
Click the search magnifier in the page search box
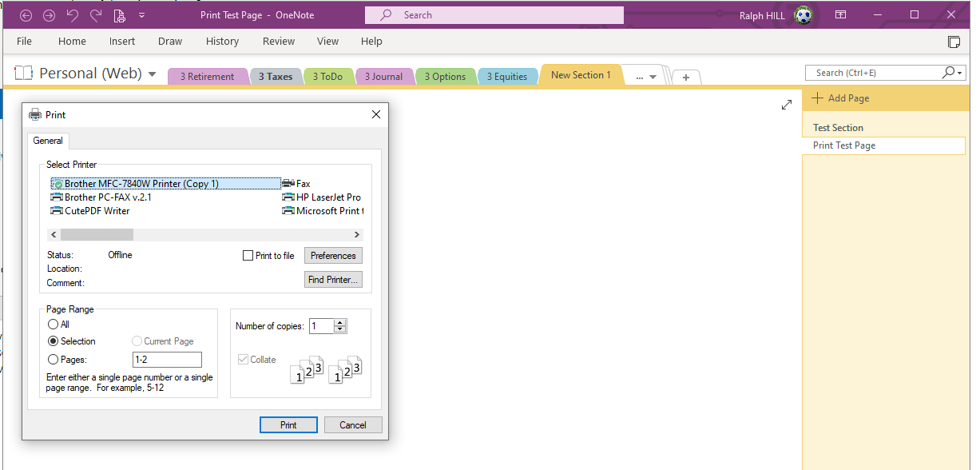pos(947,72)
